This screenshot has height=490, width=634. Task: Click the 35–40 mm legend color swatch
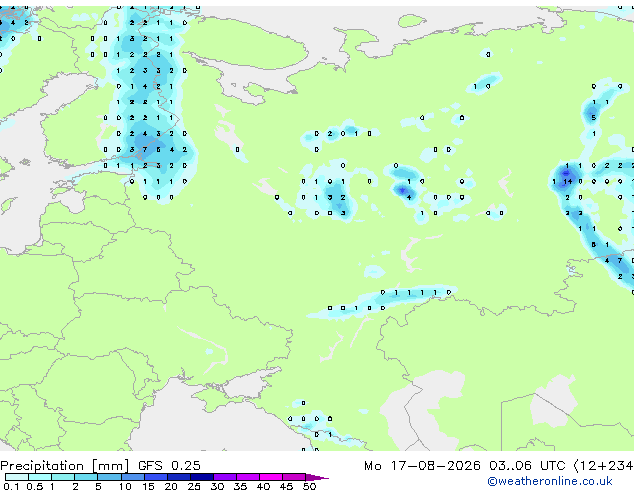click(248, 477)
